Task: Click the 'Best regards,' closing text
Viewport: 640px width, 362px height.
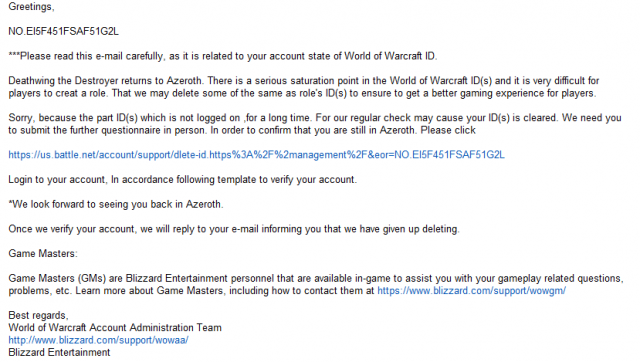Action: 38,315
